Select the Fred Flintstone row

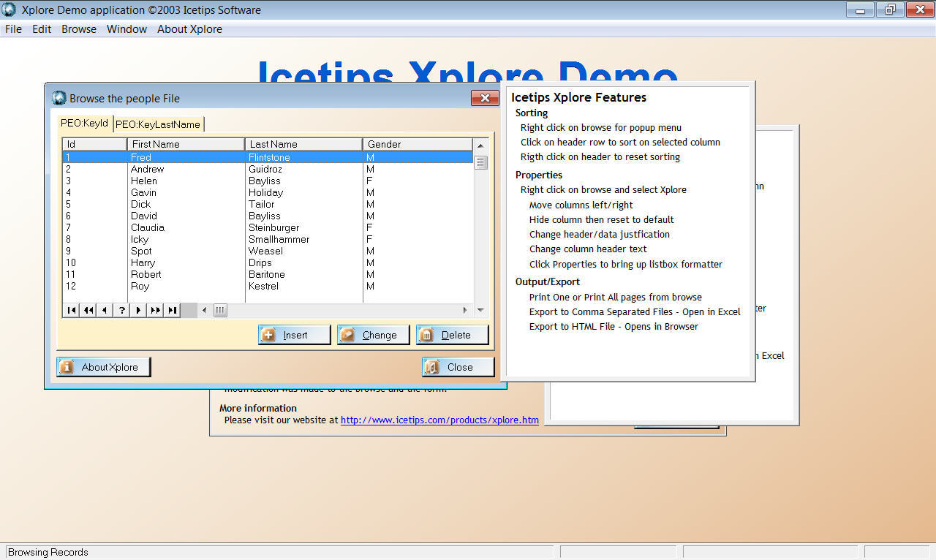click(268, 157)
